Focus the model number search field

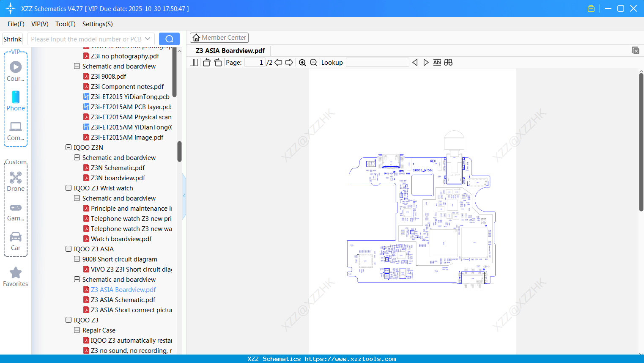pos(86,39)
